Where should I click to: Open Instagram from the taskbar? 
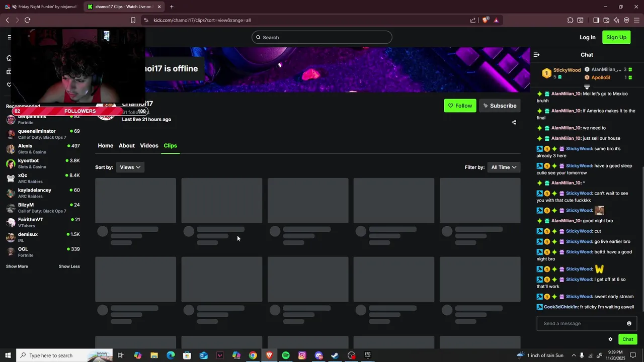point(302,355)
